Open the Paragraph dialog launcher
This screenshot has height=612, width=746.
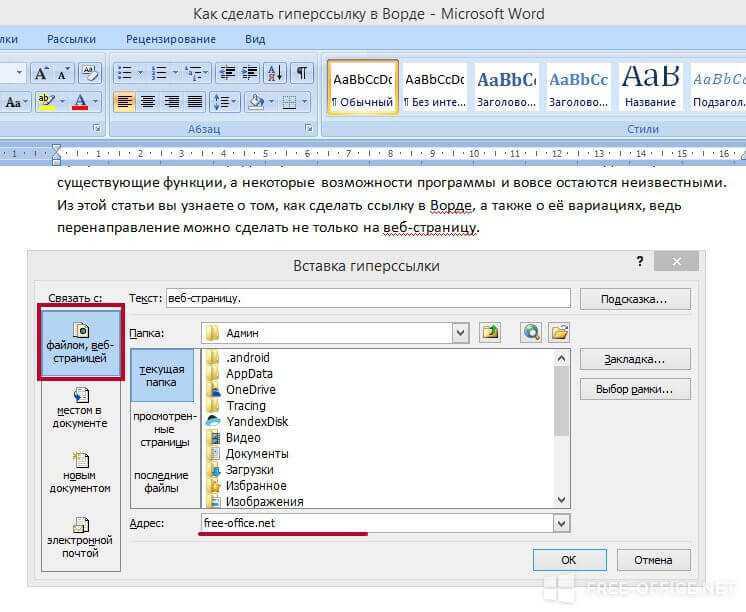pos(309,128)
